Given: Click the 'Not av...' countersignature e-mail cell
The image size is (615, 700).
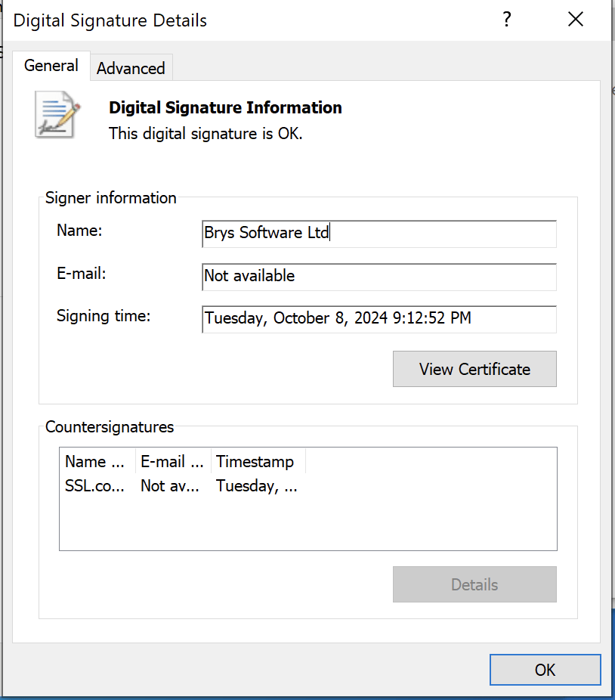Looking at the screenshot, I should 170,486.
